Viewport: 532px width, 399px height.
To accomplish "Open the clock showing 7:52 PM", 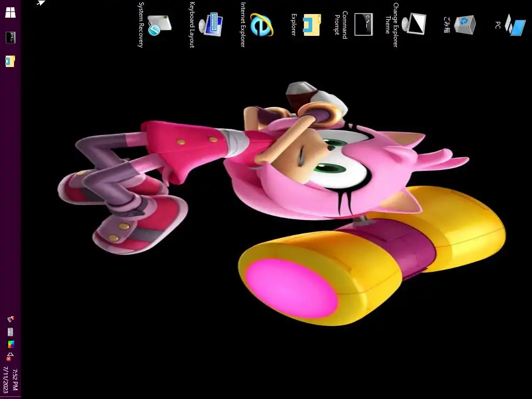I will point(10,380).
